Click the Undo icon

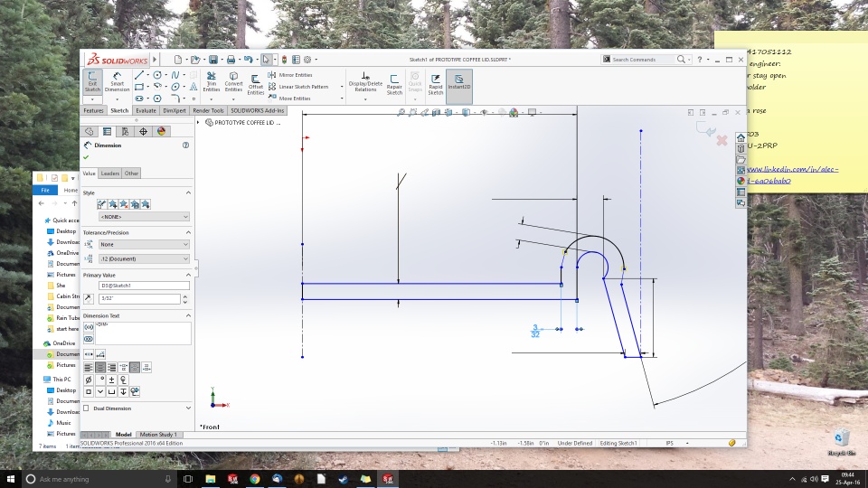[249, 60]
